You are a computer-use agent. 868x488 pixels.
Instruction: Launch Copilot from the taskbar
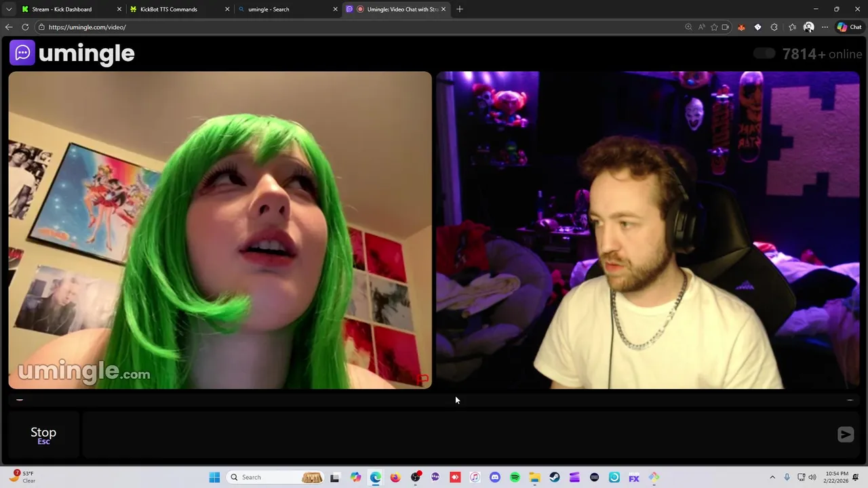[x=356, y=477]
